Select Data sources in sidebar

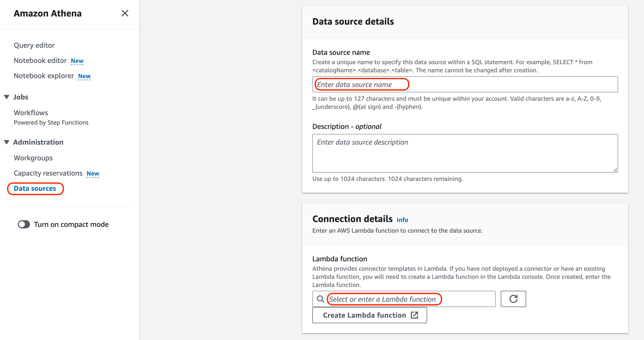[35, 189]
